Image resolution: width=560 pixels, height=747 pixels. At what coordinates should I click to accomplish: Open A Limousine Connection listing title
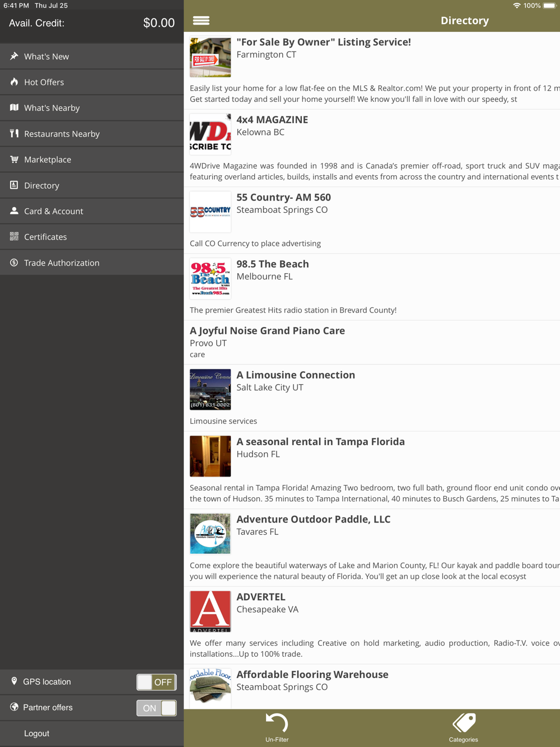(296, 375)
